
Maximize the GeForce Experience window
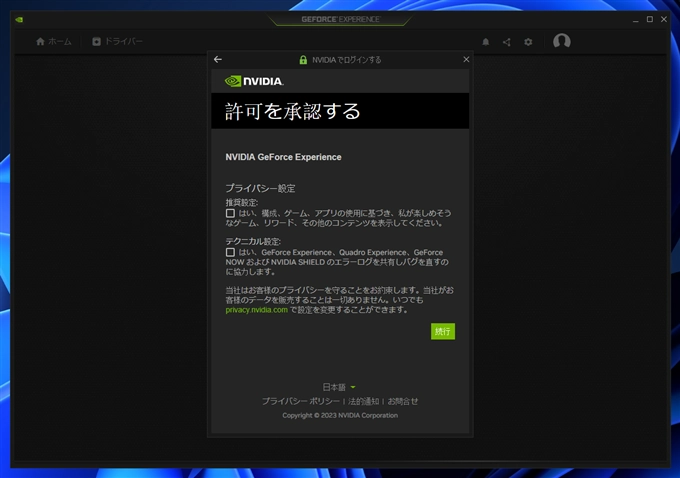coord(650,19)
